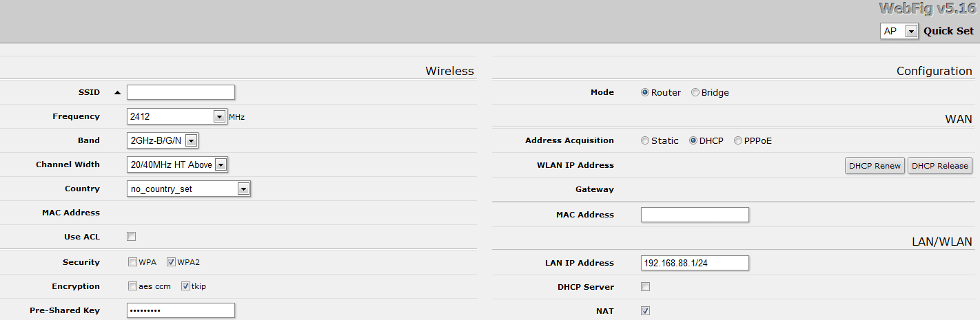980x320 pixels.
Task: Enable the DHCP Server checkbox
Action: [646, 287]
